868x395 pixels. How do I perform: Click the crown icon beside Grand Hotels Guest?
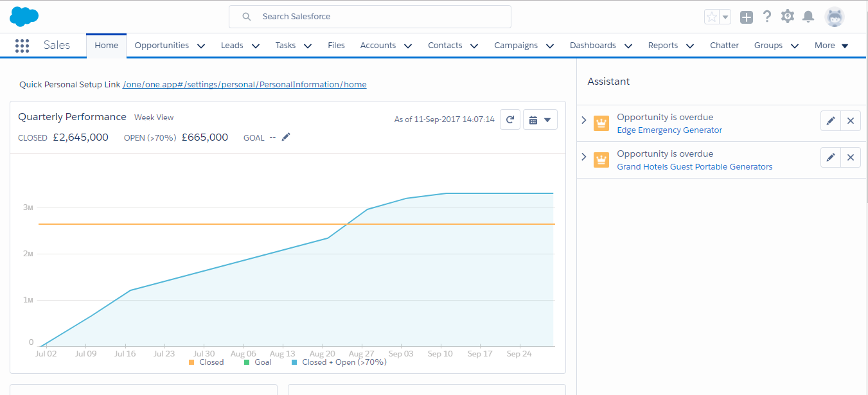coord(601,160)
